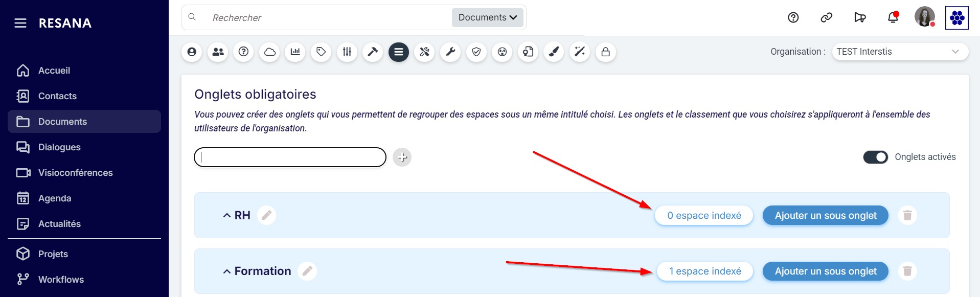Screen dimensions: 980x297
Task: Click 'Ajouter un sous onglet' for RH
Action: click(826, 215)
